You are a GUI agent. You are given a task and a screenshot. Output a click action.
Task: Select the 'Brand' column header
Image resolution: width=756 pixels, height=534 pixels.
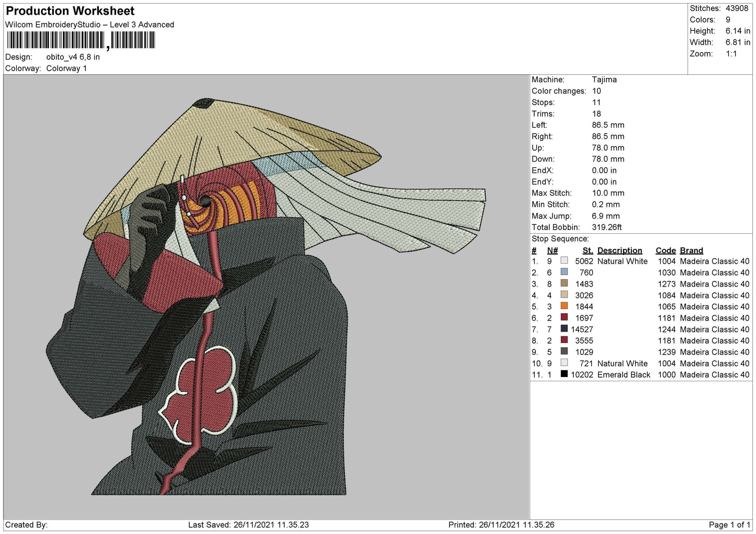click(x=692, y=251)
